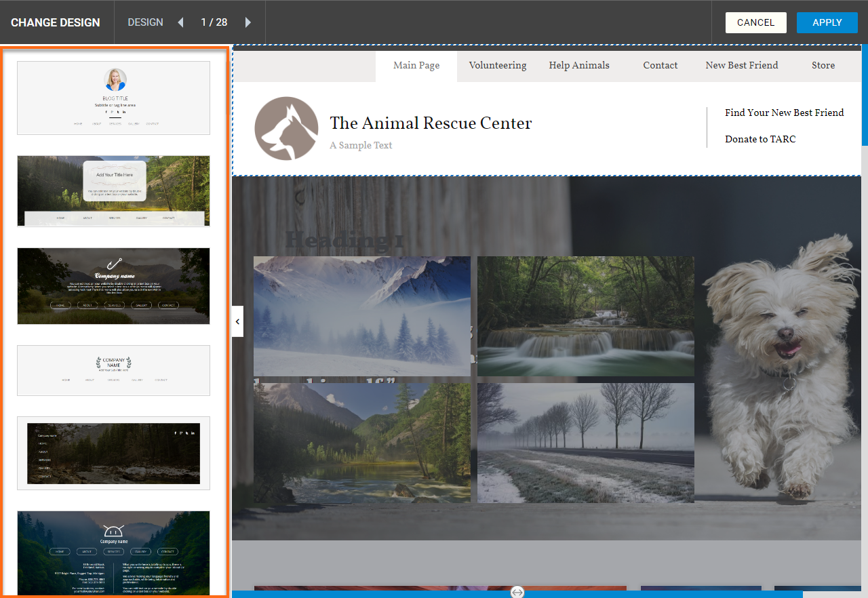Open the Contact menu item
Screen dimensions: 868x598
[660, 66]
